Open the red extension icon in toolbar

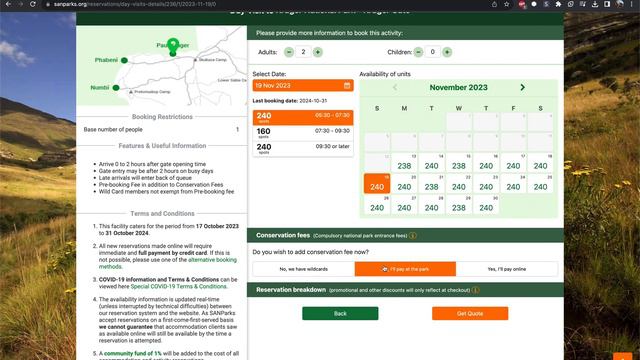coord(522,4)
